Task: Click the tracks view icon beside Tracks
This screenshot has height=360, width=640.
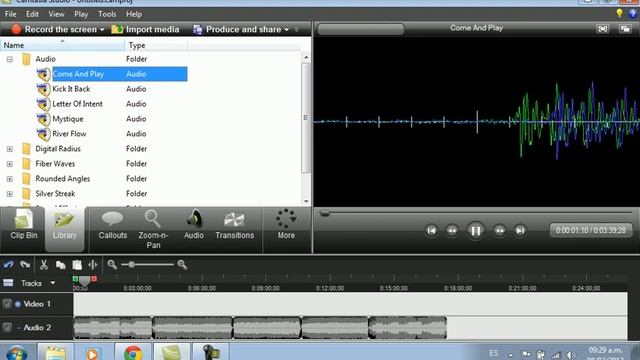Action: point(8,282)
